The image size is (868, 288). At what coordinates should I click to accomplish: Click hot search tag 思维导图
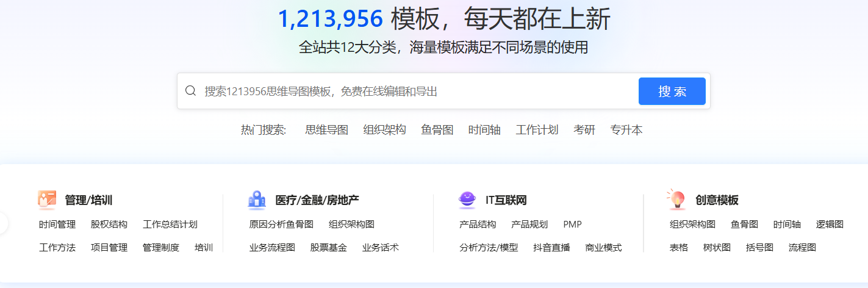[326, 130]
